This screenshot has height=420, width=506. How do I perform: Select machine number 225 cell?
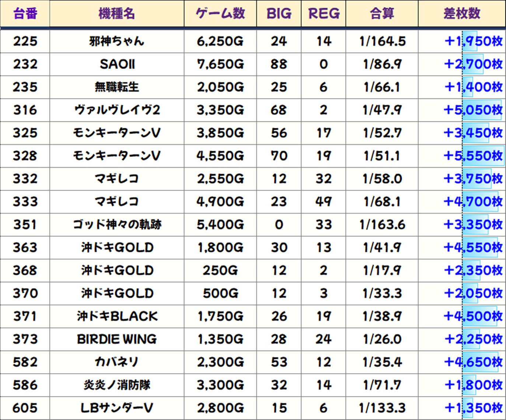(25, 41)
